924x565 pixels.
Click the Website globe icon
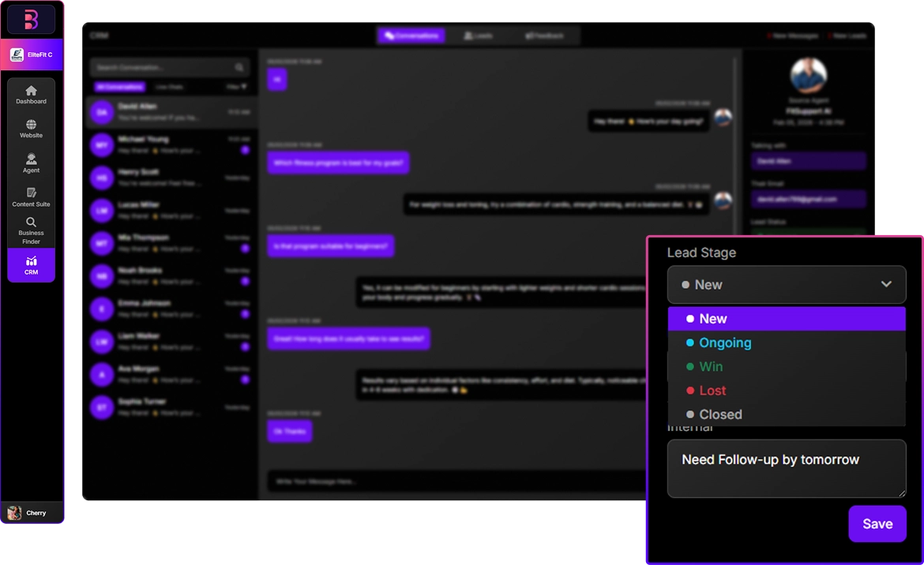32,125
